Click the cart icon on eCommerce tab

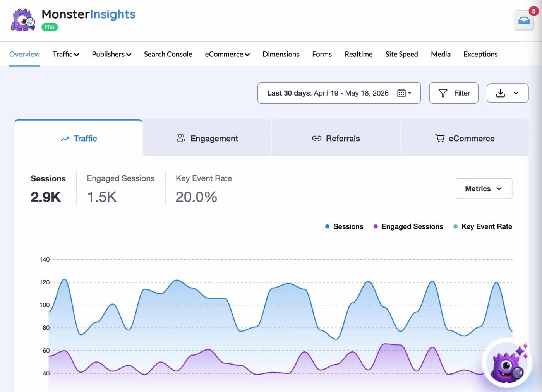(x=440, y=138)
